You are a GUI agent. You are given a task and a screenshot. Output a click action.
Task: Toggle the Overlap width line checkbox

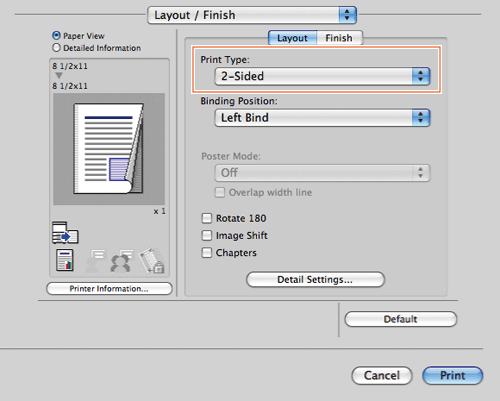(220, 192)
